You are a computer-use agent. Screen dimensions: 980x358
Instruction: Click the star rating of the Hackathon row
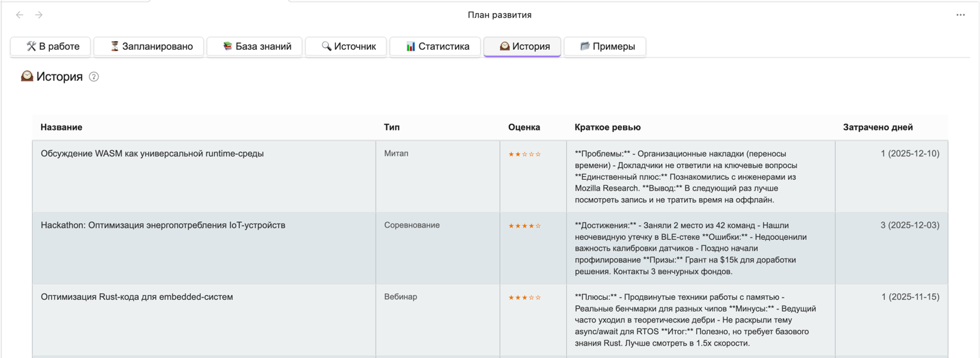(525, 226)
